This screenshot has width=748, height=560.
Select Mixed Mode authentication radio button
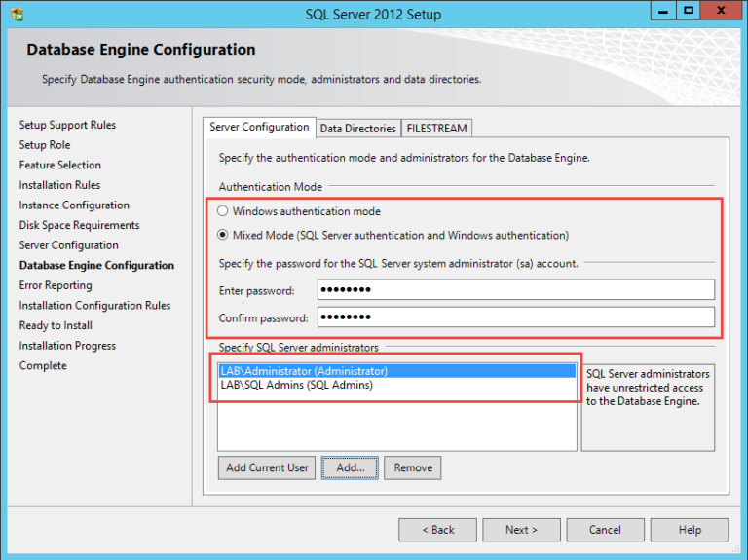tap(223, 235)
